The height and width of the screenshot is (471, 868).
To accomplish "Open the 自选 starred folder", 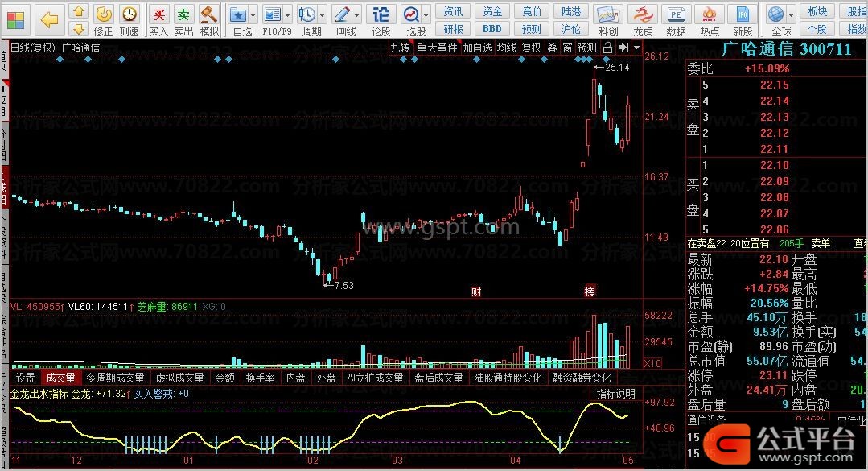I will coord(238,14).
